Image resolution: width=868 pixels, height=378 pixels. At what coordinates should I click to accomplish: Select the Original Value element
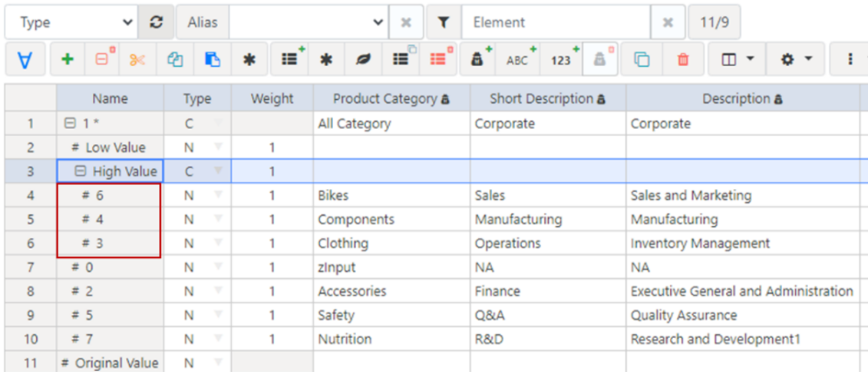[x=110, y=363]
